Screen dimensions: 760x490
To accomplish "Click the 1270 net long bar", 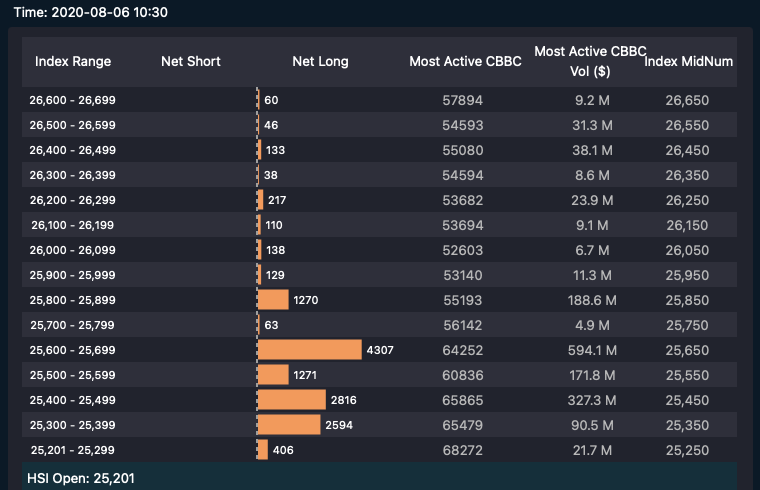I will click(x=273, y=300).
